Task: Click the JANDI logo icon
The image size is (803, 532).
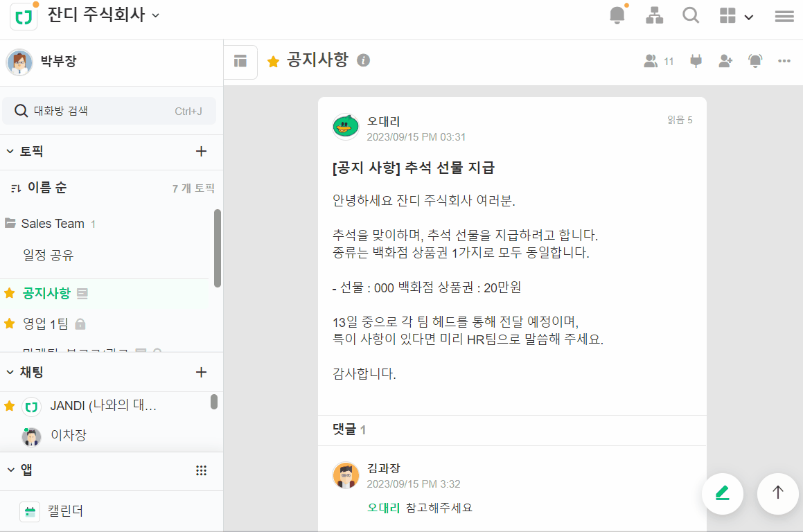Action: tap(24, 17)
